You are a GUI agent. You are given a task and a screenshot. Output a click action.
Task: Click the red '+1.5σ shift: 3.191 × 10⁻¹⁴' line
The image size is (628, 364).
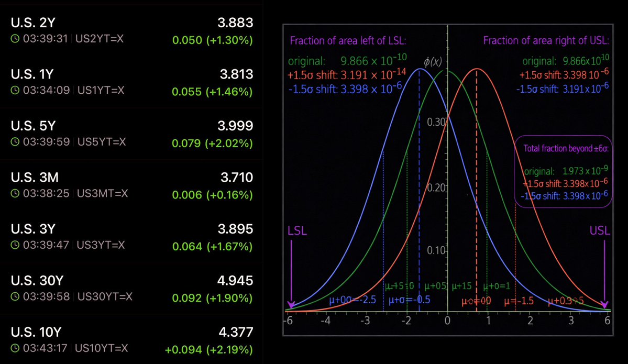coord(347,74)
